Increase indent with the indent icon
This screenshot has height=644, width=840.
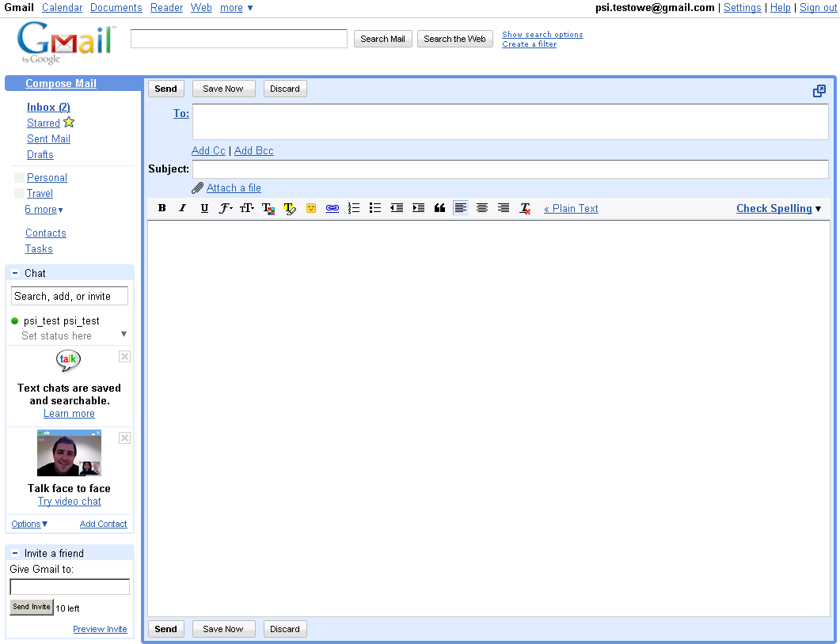tap(418, 208)
